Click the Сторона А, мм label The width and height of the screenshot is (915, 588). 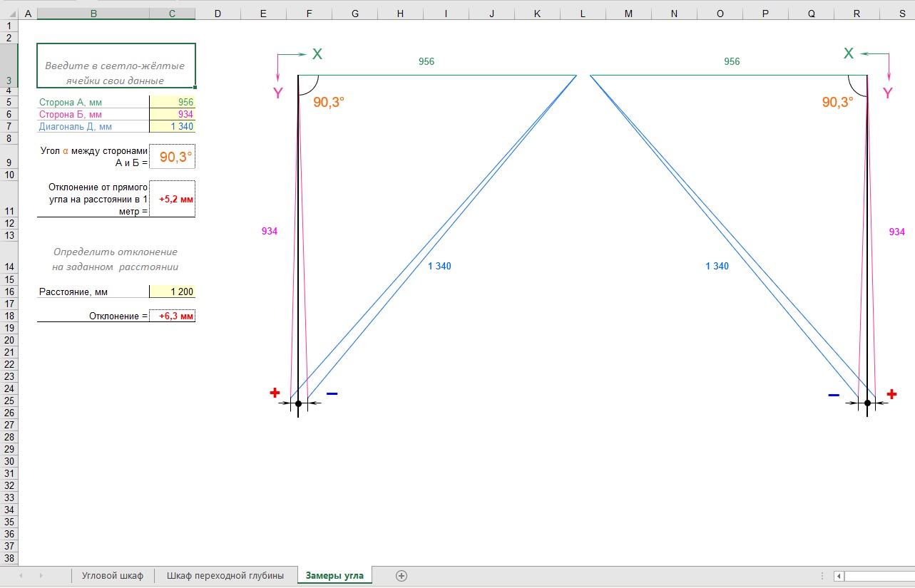tap(71, 103)
